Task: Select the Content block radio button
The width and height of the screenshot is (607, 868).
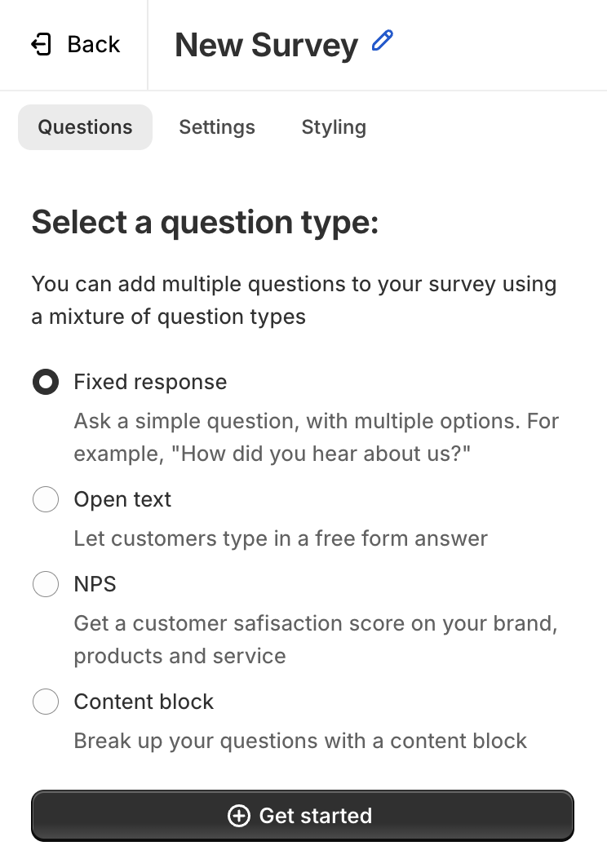Action: [46, 702]
